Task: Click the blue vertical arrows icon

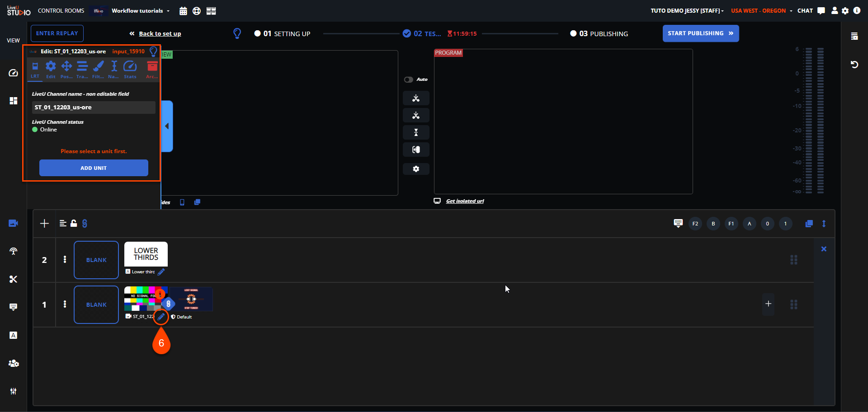Action: pos(824,224)
